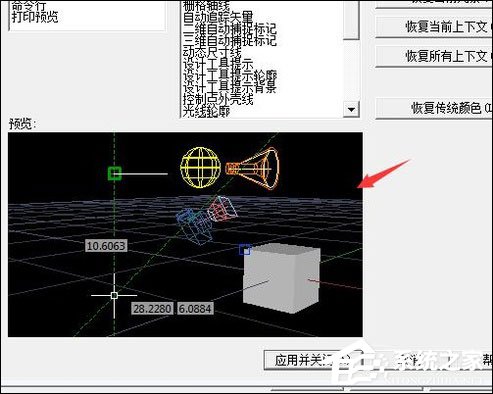Viewport: 493px width, 394px height.
Task: Click 恢复所有上下文 button
Action: [434, 56]
